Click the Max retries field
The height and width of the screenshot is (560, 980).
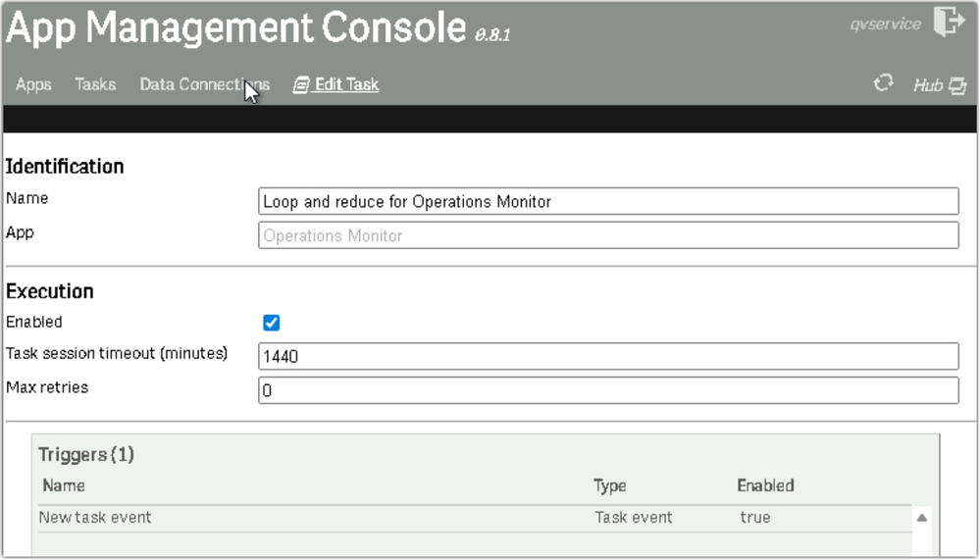tap(608, 390)
